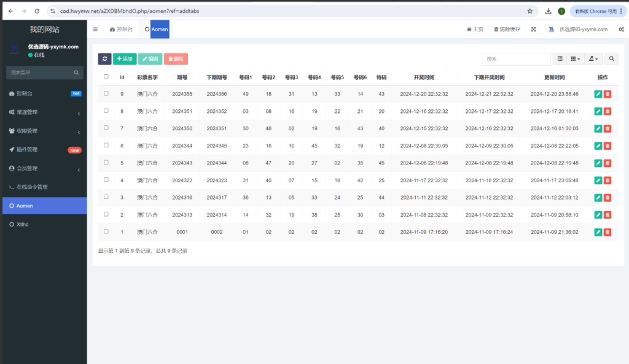629x364 pixels.
Task: Open the Chrome downloads icon
Action: [548, 11]
